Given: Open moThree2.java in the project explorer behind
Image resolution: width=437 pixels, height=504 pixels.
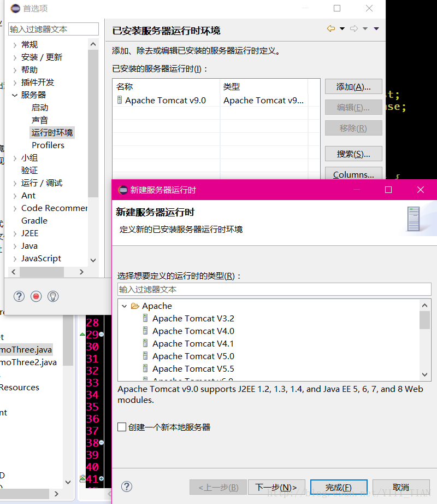Looking at the screenshot, I should 28,362.
